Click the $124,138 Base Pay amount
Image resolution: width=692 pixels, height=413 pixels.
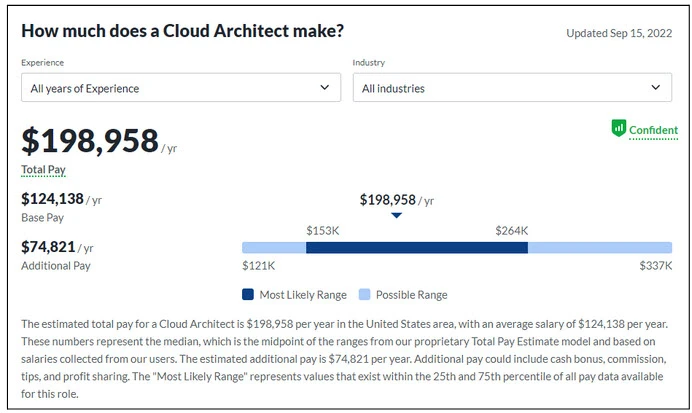pos(52,199)
